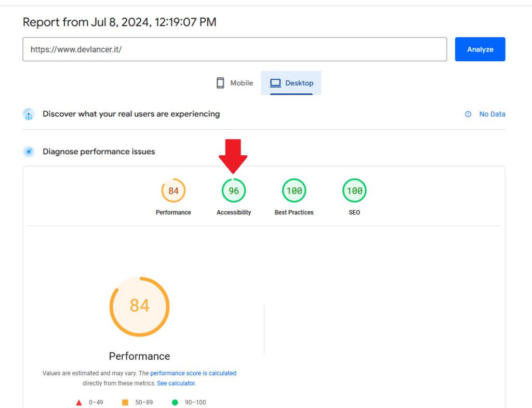Switch to the Mobile tab
Screen dimensions: 532x408
click(x=235, y=83)
